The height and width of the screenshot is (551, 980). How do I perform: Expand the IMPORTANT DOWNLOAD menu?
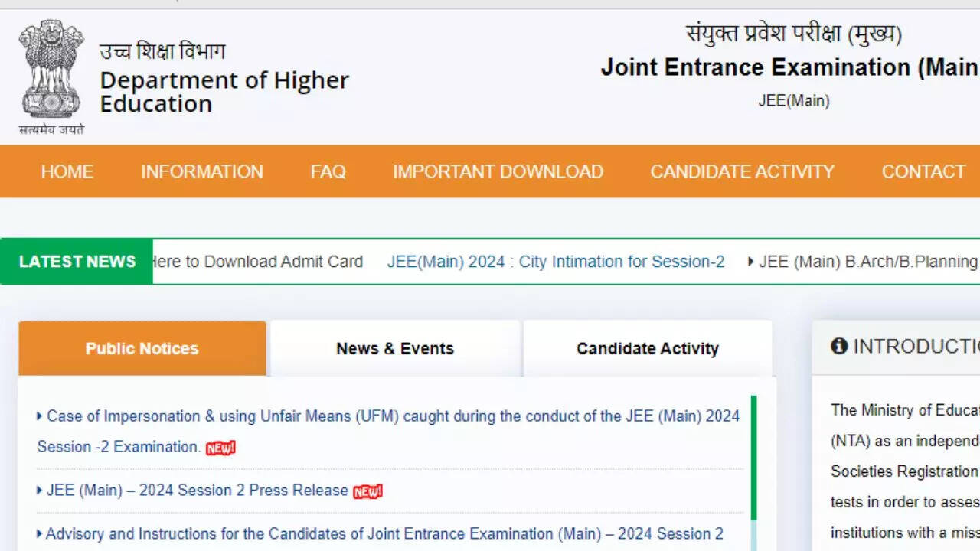[x=498, y=171]
